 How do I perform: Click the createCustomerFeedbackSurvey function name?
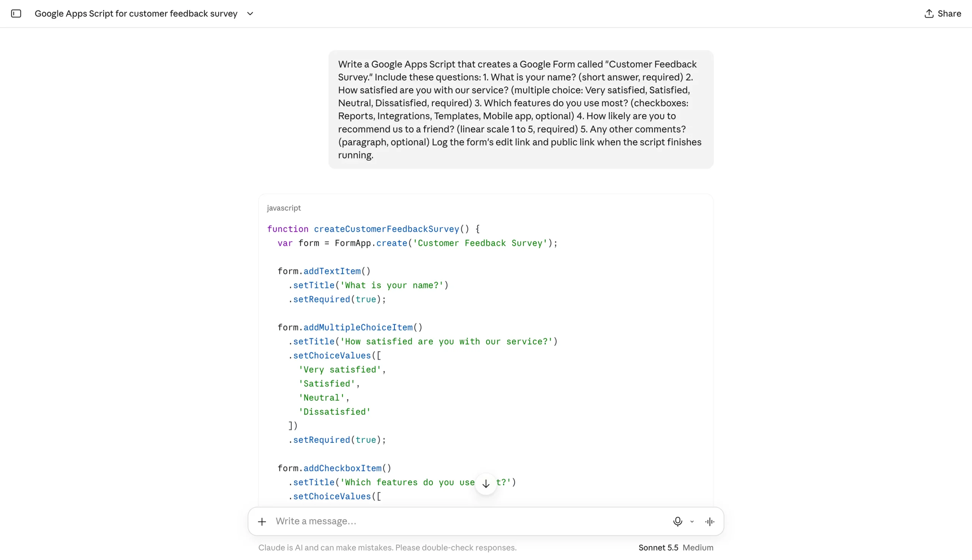point(387,229)
